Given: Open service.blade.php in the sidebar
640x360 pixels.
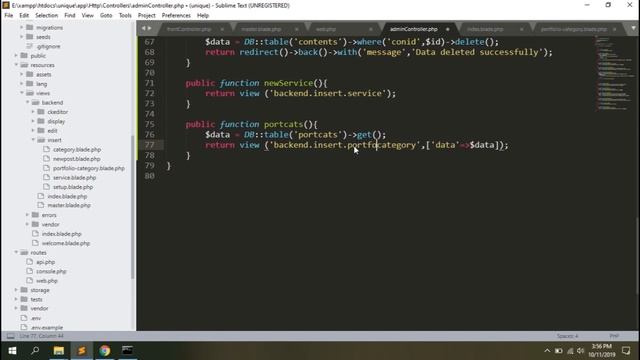Looking at the screenshot, I should [74, 178].
